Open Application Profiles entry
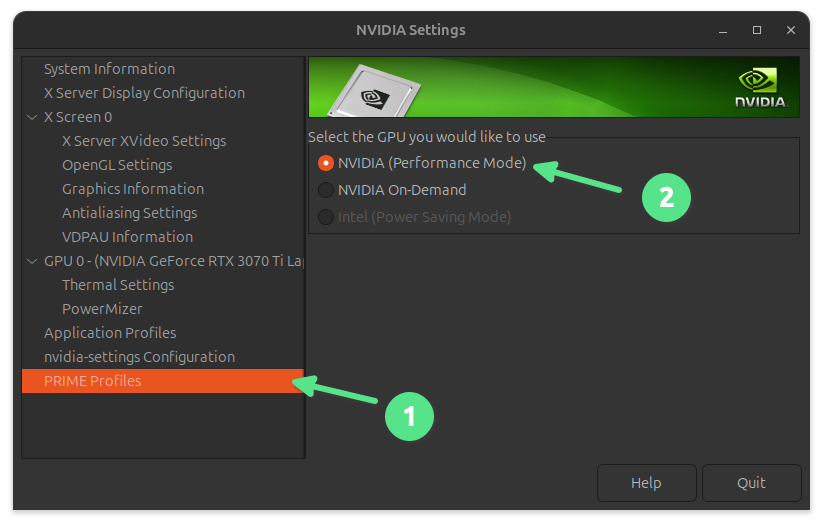Screen dimensions: 823x526 110,333
